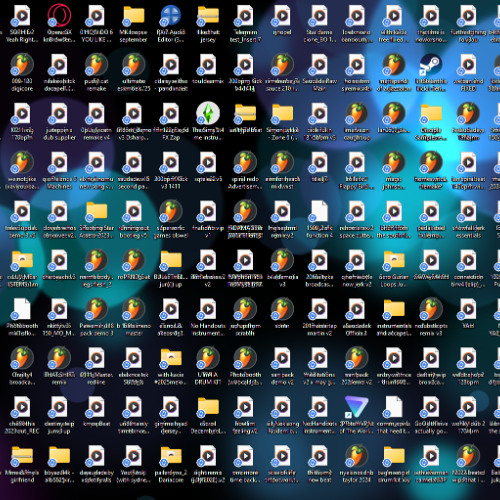Open the 'drumkit sky' folder
500x500 pixels.
394,456
